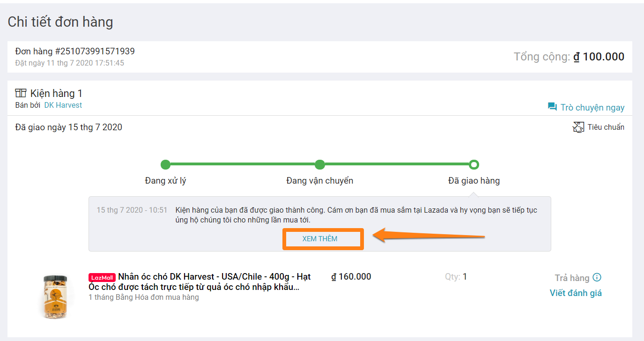644x341 pixels.
Task: Click the Đang xử lý progress node
Action: (165, 164)
